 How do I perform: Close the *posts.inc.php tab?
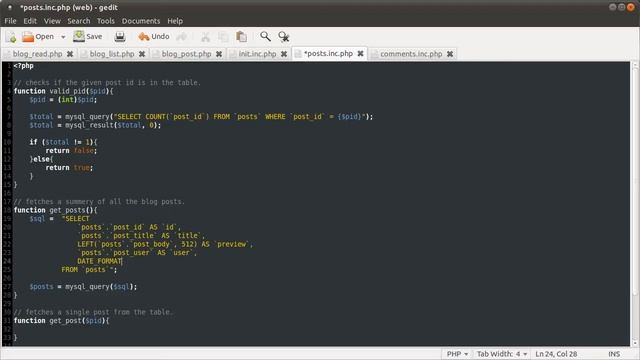pyautogui.click(x=361, y=53)
